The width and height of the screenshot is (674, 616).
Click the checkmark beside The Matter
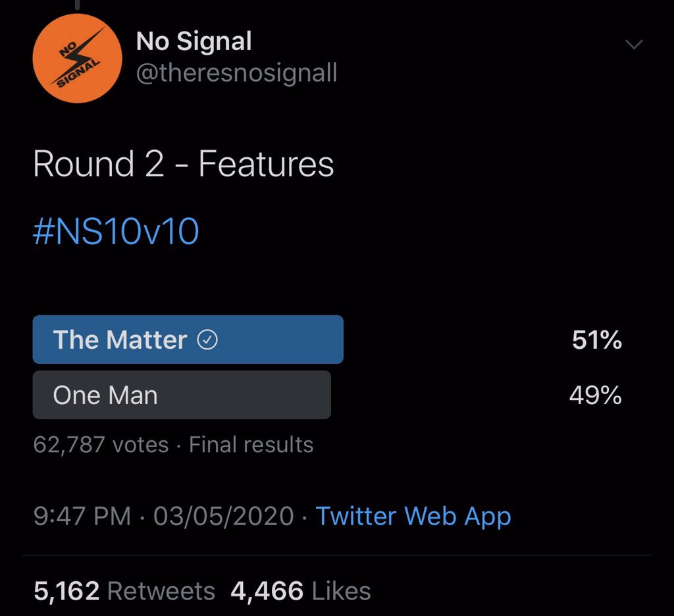pyautogui.click(x=208, y=340)
